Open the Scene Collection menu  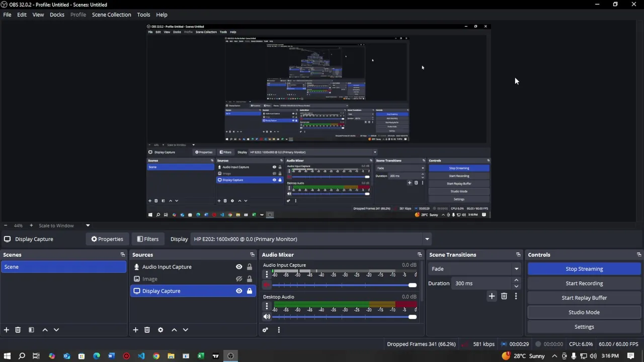(111, 15)
